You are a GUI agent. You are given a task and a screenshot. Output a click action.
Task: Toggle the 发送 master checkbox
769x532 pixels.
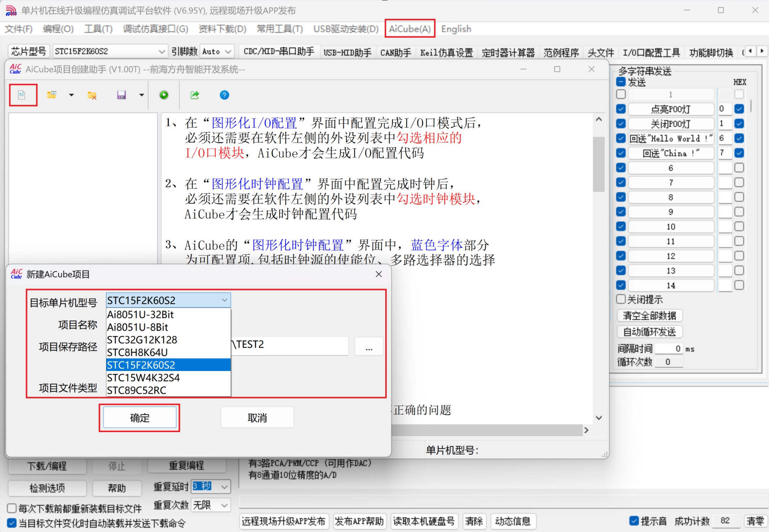621,82
